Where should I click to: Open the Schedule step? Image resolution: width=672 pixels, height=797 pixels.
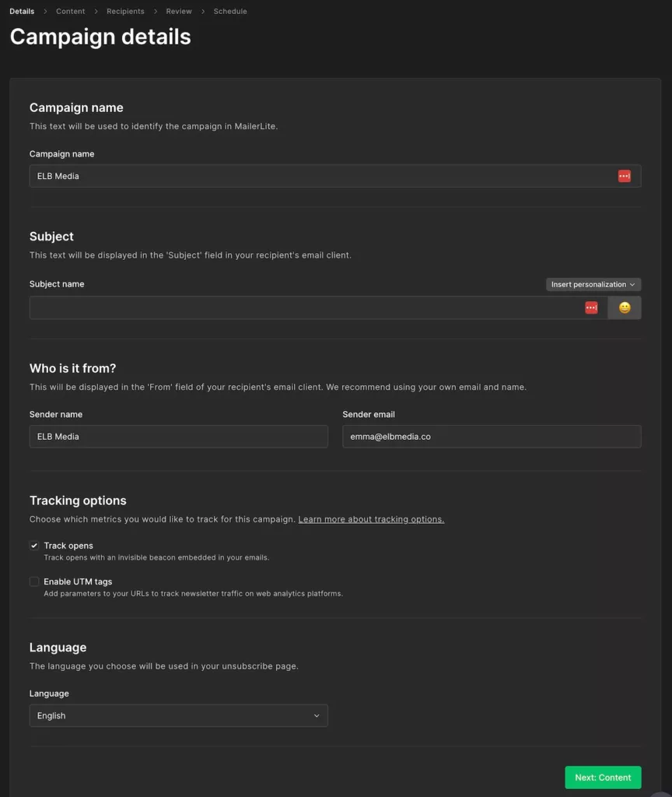pyautogui.click(x=230, y=12)
